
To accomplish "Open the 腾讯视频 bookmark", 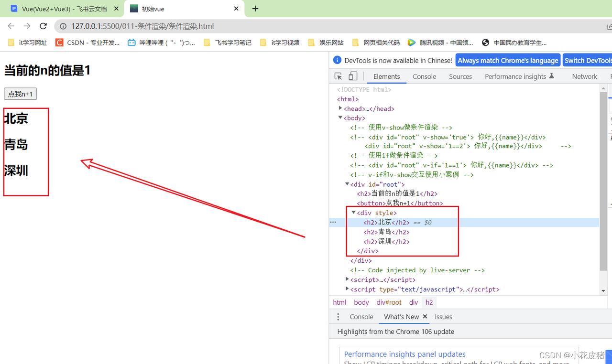I will (440, 43).
